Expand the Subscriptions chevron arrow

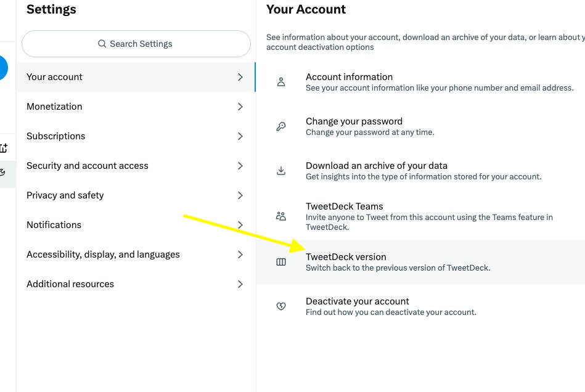[x=240, y=136]
